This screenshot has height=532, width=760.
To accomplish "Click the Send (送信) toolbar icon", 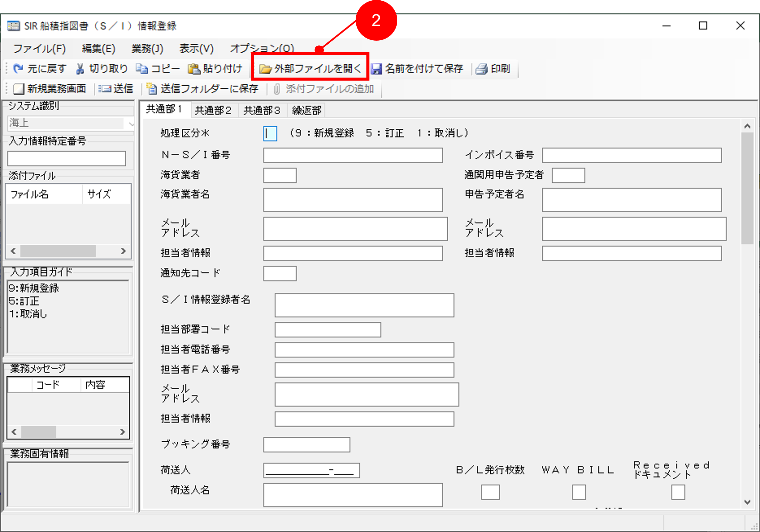I will (105, 89).
